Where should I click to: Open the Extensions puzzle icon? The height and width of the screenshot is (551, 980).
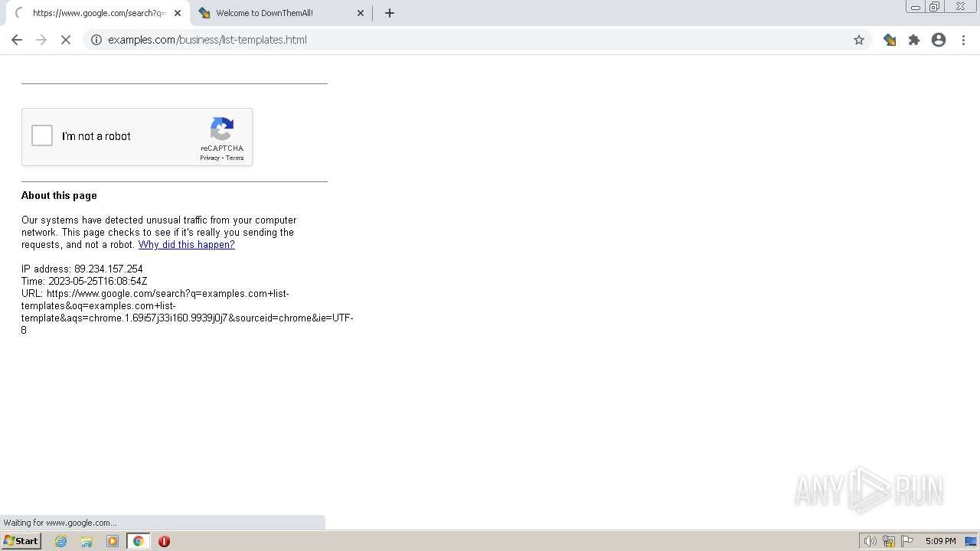[914, 40]
